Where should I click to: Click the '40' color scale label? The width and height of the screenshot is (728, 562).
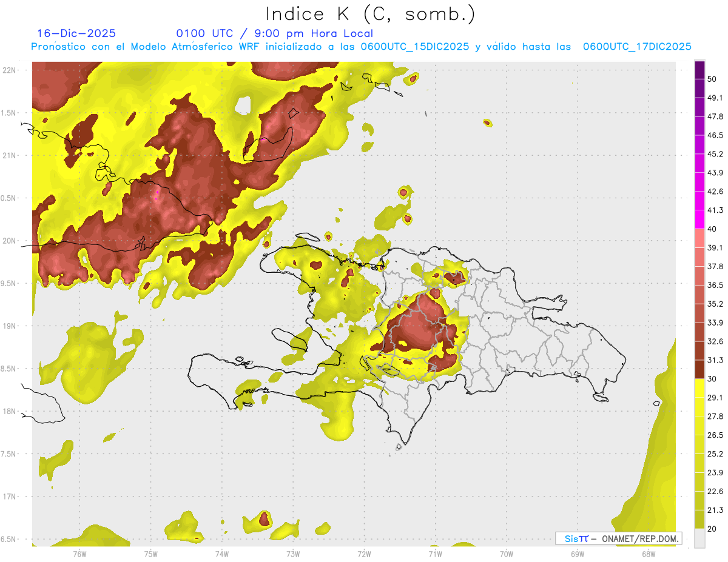point(712,229)
